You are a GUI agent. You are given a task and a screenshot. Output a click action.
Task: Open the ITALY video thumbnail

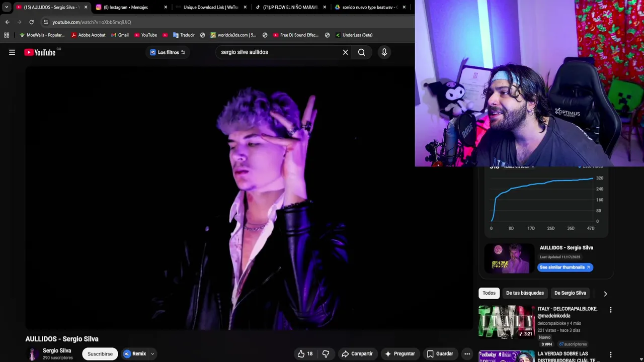tap(506, 322)
